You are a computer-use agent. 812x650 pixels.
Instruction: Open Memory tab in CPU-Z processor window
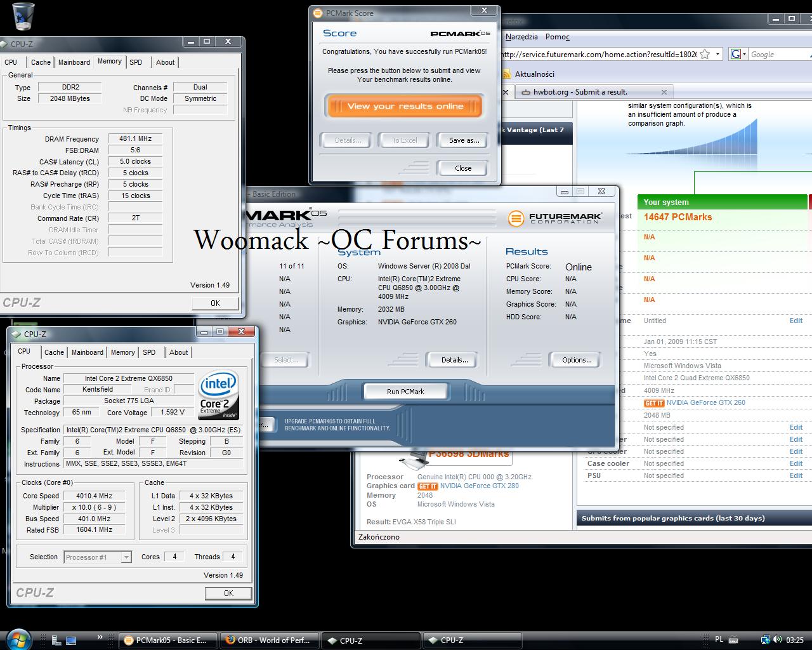(x=123, y=352)
